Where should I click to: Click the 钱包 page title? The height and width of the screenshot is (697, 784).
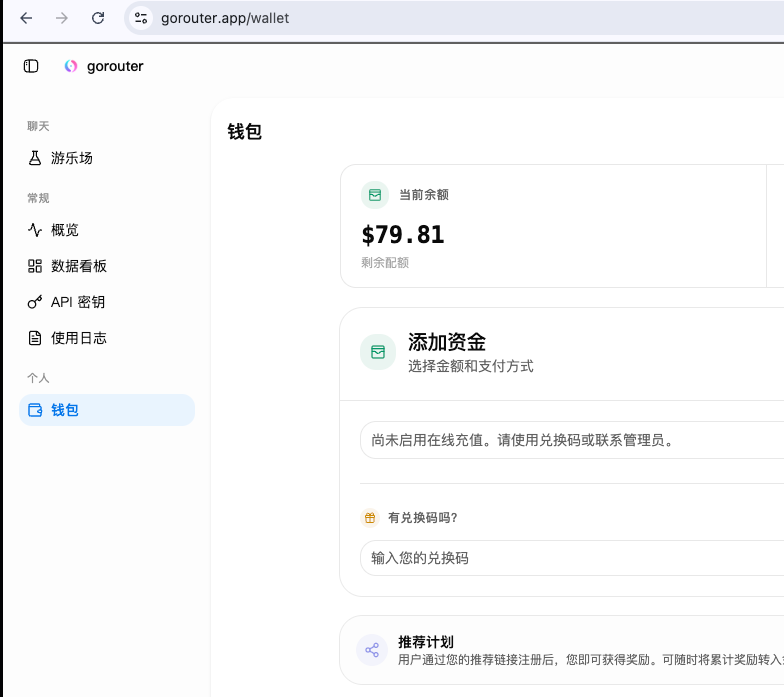(244, 132)
